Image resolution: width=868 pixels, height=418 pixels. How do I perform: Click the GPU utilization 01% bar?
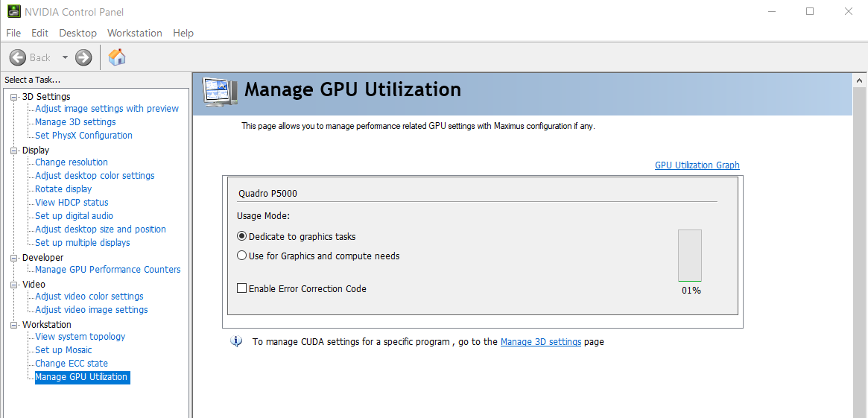(690, 256)
